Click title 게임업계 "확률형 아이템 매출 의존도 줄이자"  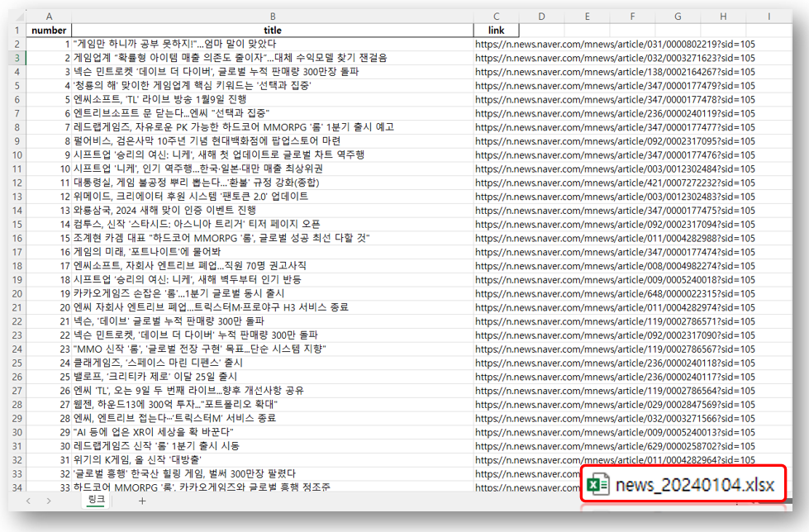(x=230, y=58)
